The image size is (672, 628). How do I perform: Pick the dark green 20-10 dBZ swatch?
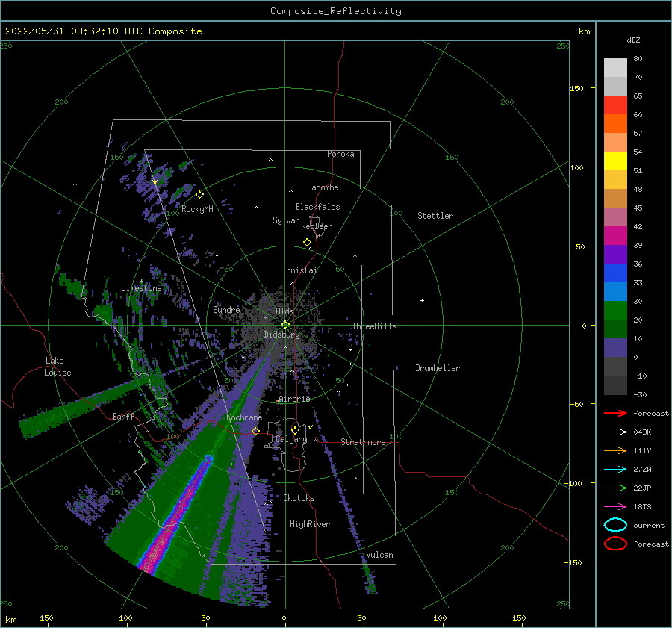(x=615, y=329)
